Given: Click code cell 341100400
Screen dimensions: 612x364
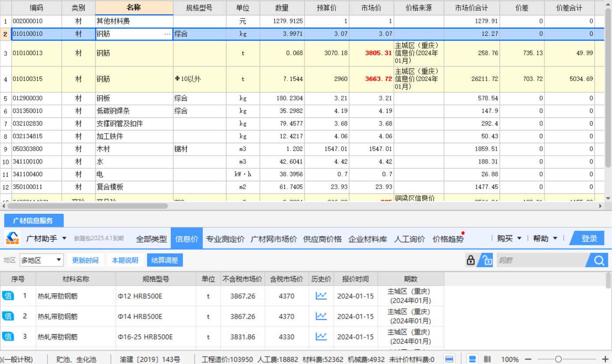Looking at the screenshot, I should click(37, 175).
